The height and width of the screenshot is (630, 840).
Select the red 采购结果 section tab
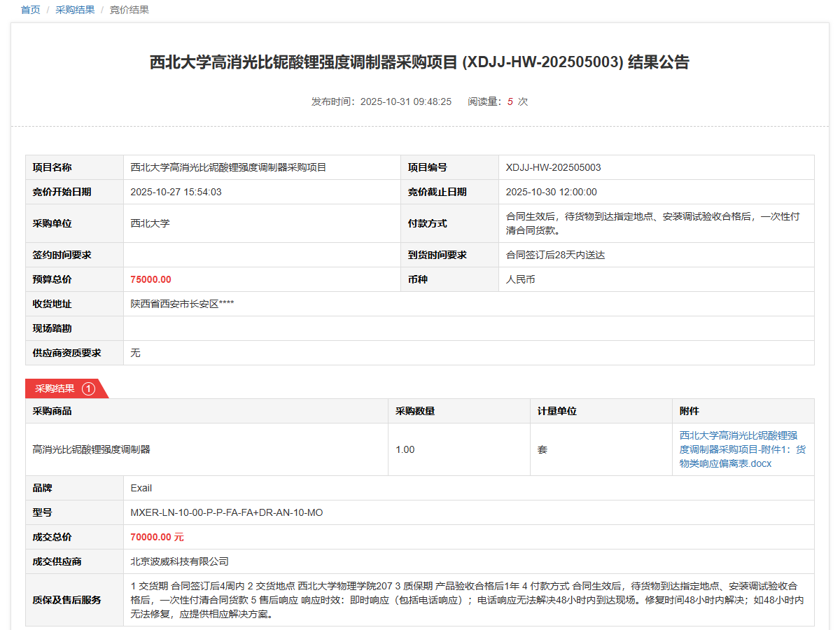(55, 388)
